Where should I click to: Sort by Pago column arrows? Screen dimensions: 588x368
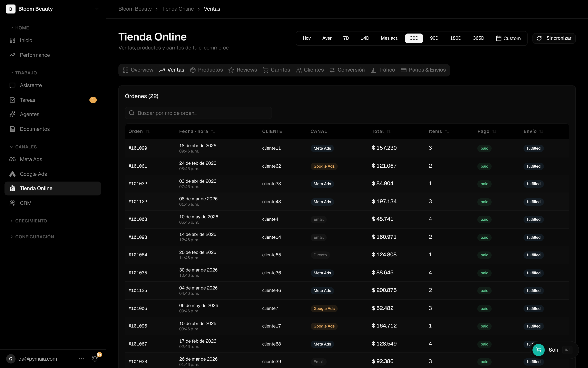click(x=494, y=131)
